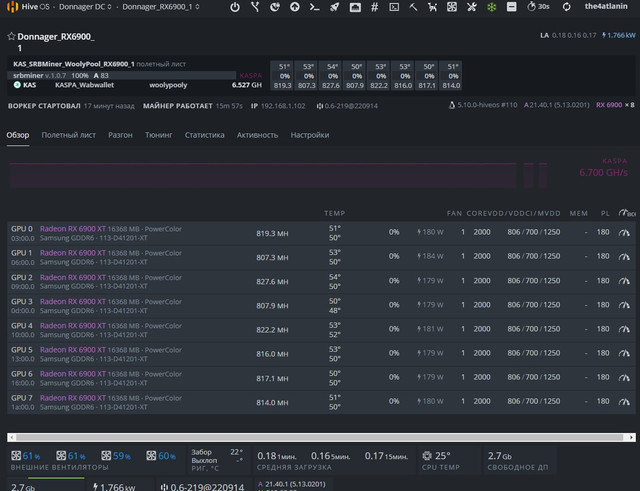Click the RX 6900 ×8 GPU summary
The width and height of the screenshot is (640, 491).
coord(615,105)
